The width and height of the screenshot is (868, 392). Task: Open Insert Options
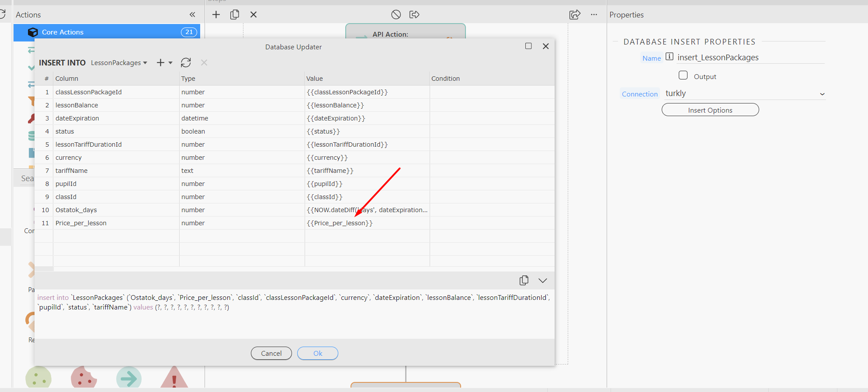point(710,110)
